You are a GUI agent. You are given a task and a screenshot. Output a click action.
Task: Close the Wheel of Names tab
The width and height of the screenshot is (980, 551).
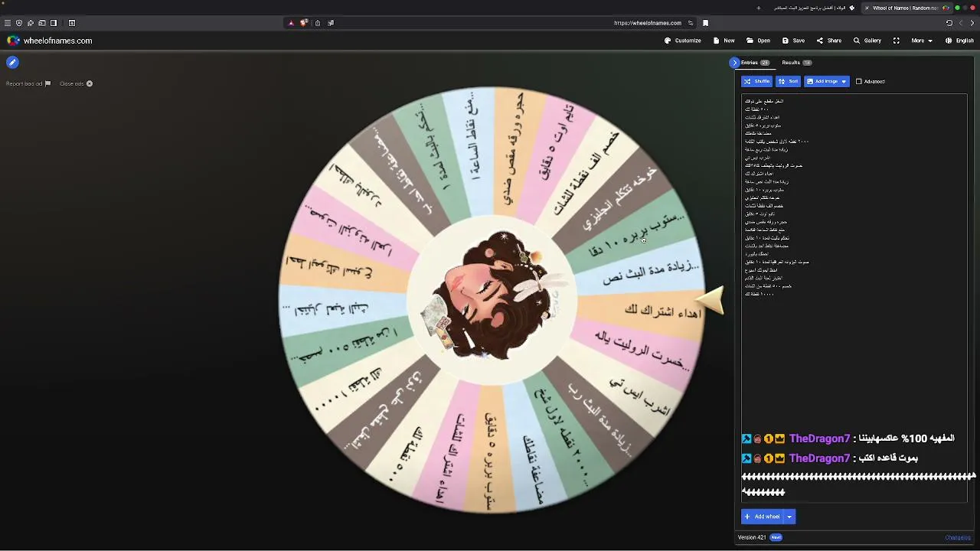click(867, 8)
